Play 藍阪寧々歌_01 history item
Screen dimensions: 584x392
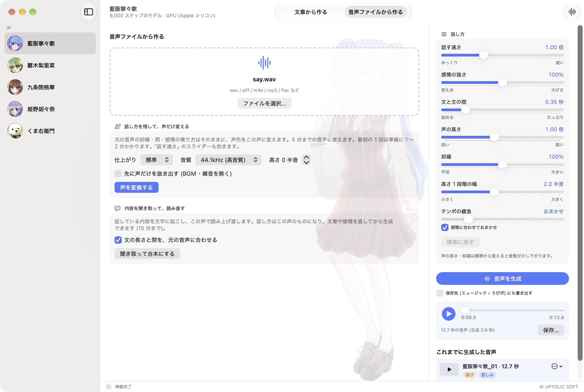click(449, 369)
